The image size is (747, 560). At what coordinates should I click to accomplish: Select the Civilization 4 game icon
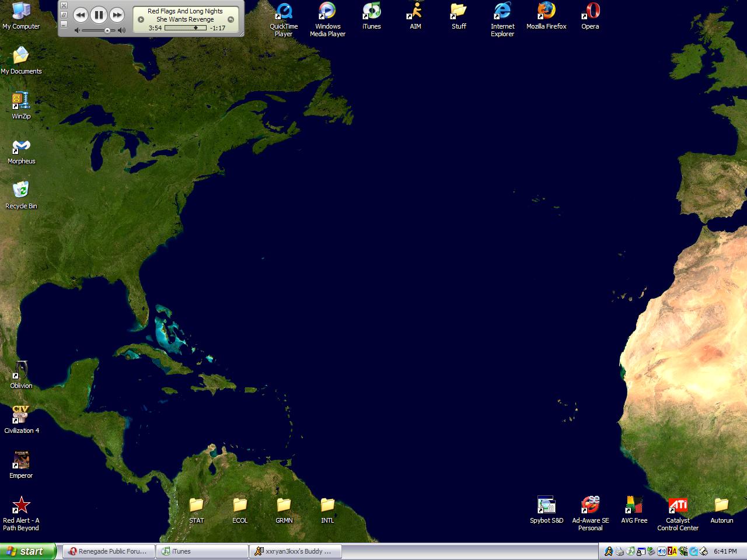(21, 415)
